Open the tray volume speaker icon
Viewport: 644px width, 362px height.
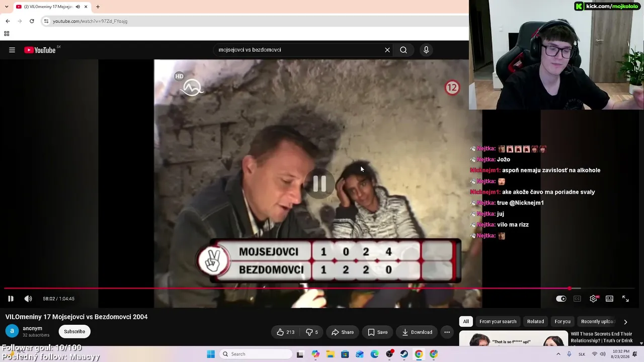(x=603, y=354)
